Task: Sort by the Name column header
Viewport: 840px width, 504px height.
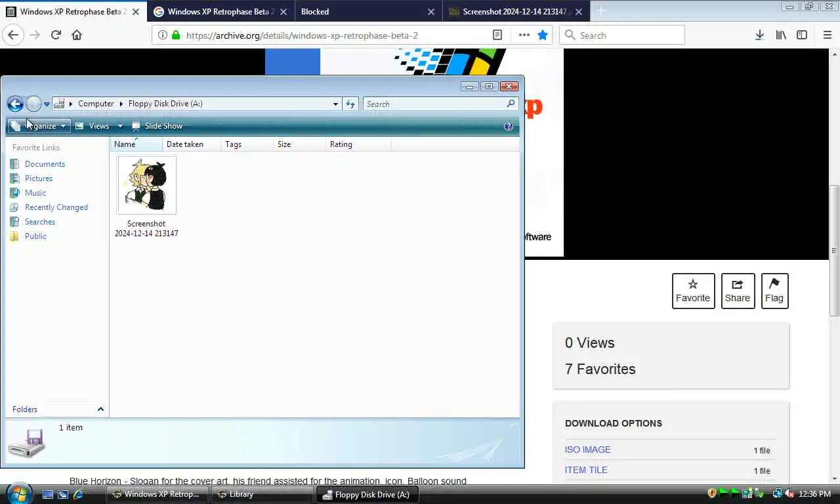Action: (x=136, y=144)
